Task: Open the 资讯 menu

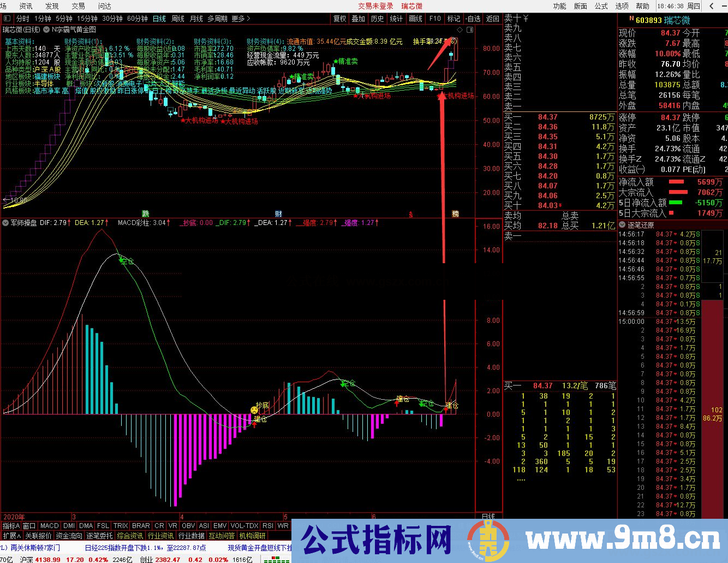Action: pos(26,6)
